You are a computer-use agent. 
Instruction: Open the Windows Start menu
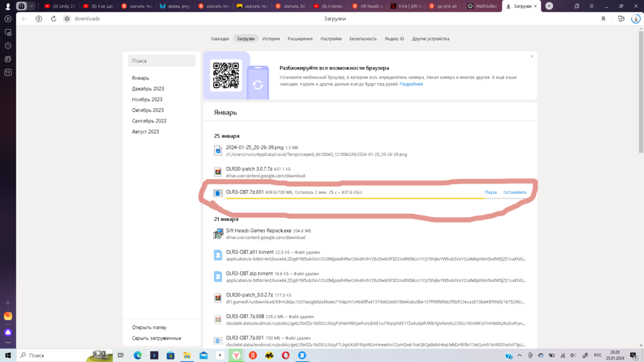tap(8, 355)
